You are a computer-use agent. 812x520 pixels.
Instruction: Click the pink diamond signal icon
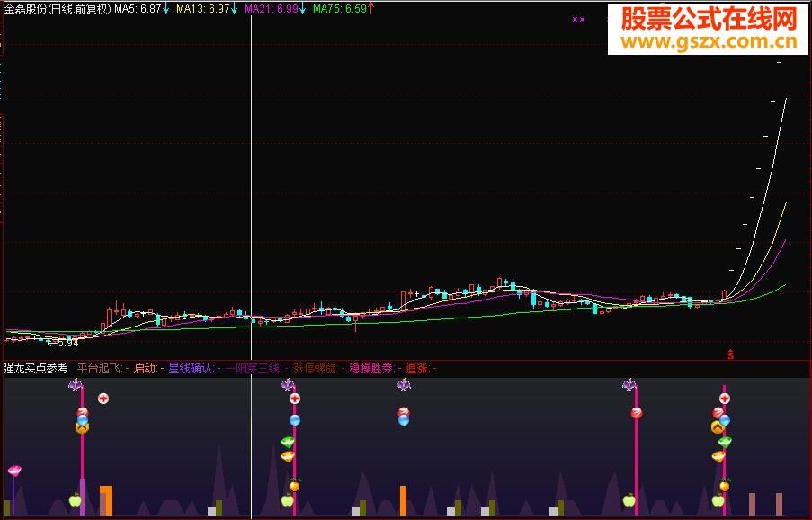pyautogui.click(x=14, y=471)
